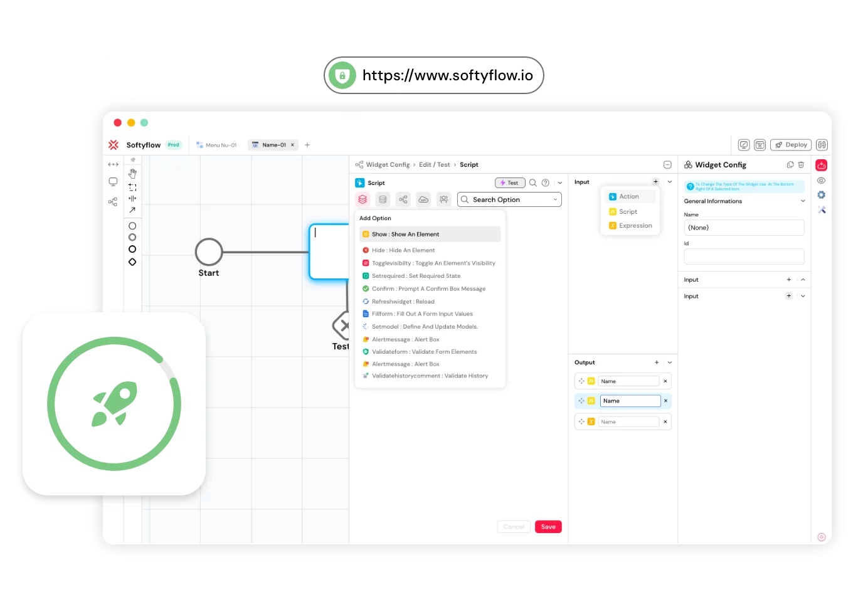The width and height of the screenshot is (868, 592).
Task: Open a new tab with the plus button
Action: point(307,145)
